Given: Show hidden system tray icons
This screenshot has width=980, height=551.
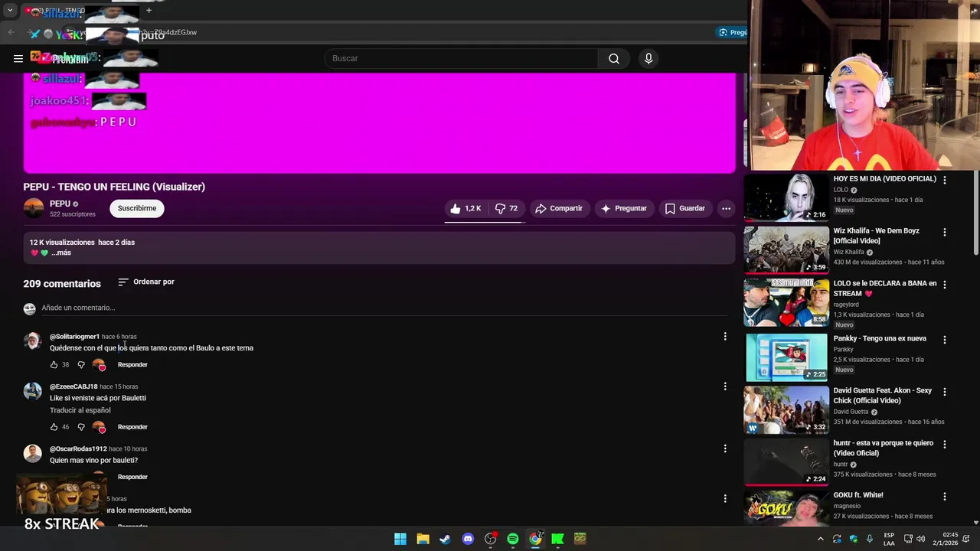Looking at the screenshot, I should click(820, 539).
